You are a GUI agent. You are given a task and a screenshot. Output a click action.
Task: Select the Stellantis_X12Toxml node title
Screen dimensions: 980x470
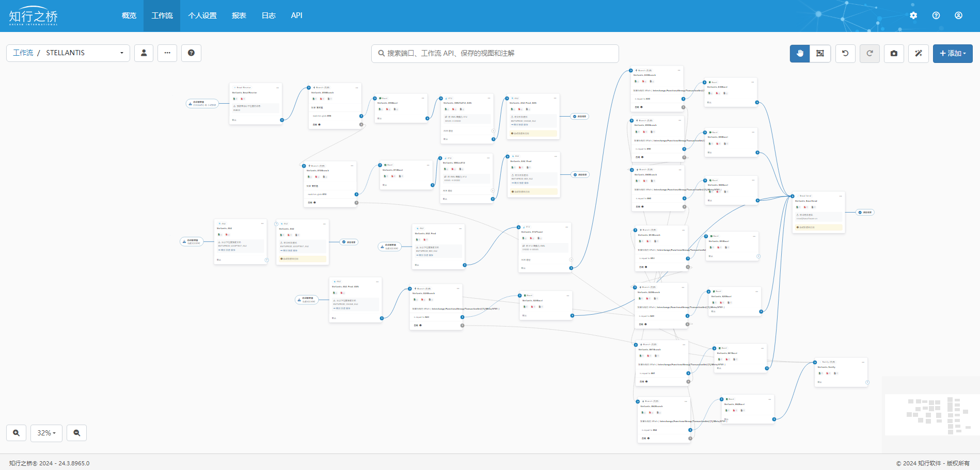[532, 232]
